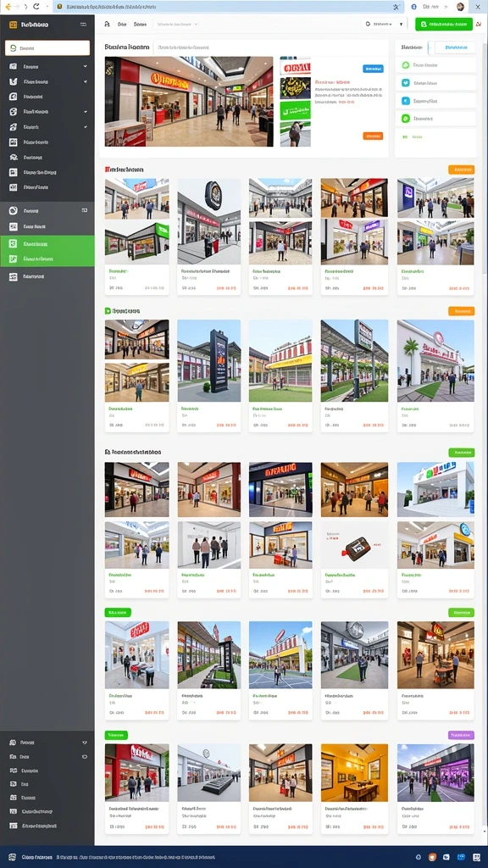488x868 pixels.
Task: Click the browser back arrow
Action: click(x=8, y=7)
